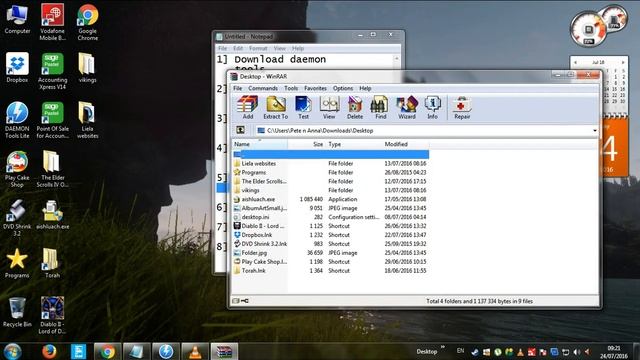Open VLC media player taskbar icon
The width and height of the screenshot is (640, 360).
(195, 351)
